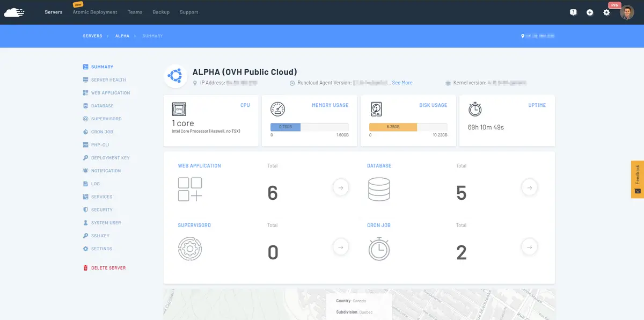Open Supervisord in the sidebar
This screenshot has width=644, height=320.
102,119
